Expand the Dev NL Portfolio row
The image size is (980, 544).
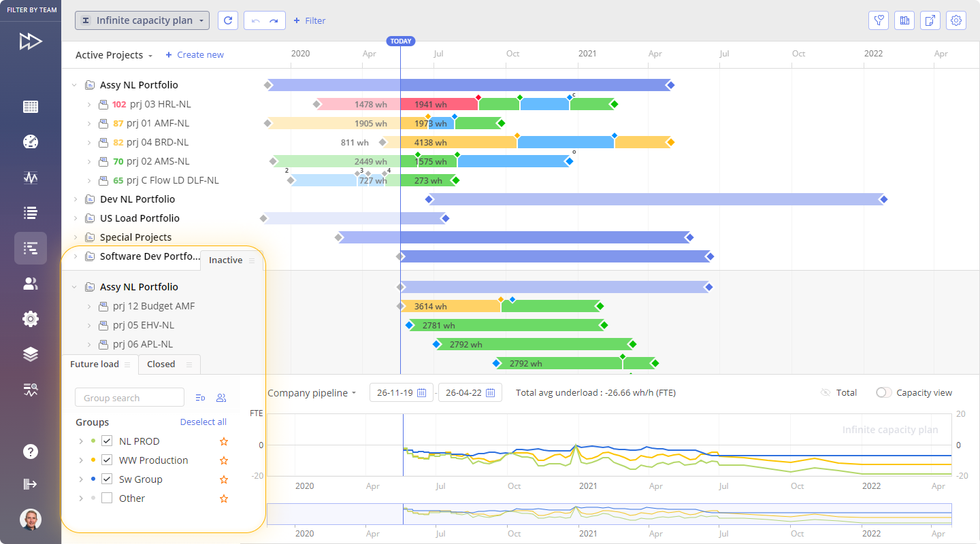click(x=75, y=199)
